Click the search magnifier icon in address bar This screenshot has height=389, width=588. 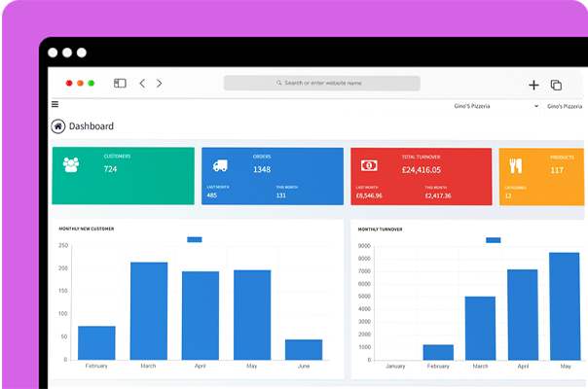279,83
